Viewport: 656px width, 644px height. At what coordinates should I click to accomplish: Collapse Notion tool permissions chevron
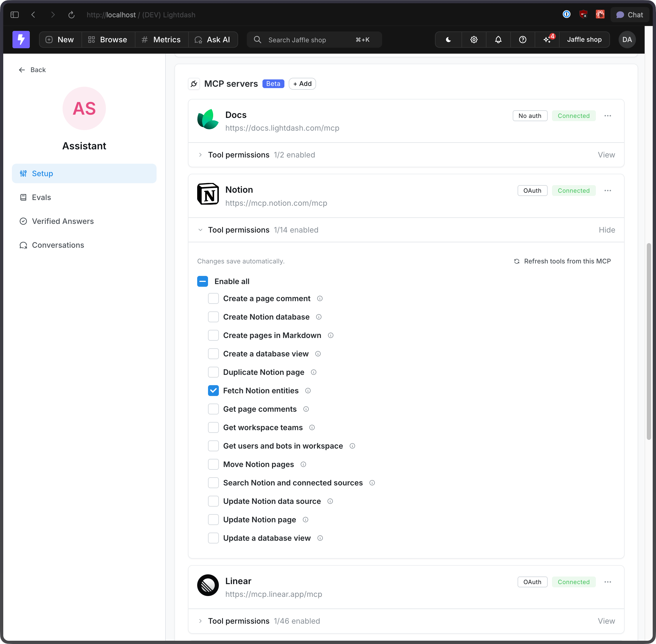pyautogui.click(x=200, y=230)
